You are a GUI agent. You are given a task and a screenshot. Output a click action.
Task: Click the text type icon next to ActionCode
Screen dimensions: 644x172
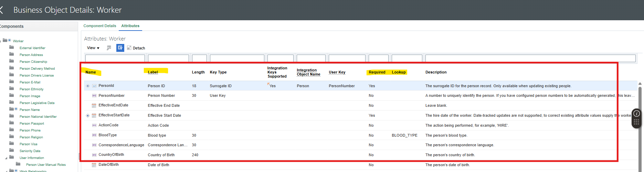94,125
